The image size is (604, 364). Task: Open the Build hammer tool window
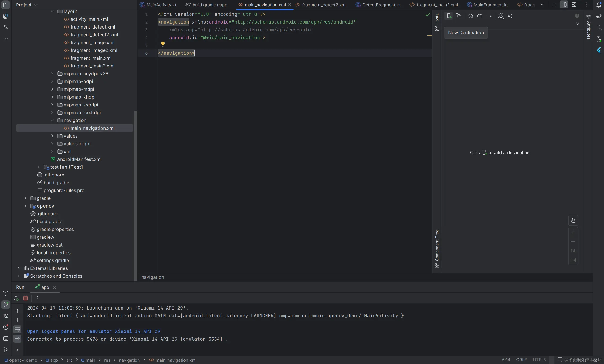click(5, 293)
